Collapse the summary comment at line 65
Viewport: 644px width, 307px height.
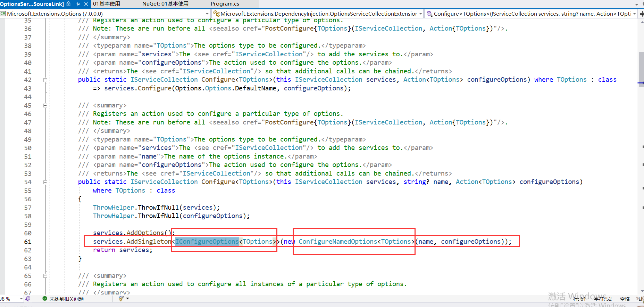click(x=45, y=276)
